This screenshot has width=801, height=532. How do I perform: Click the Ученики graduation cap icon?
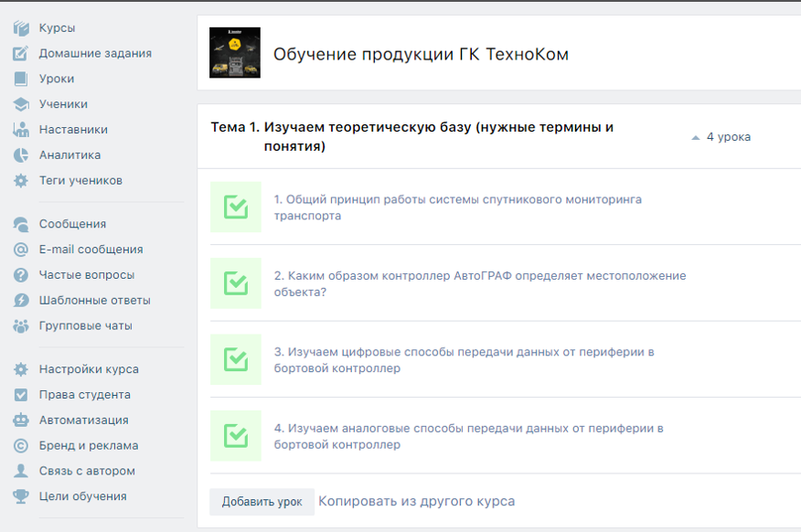tap(21, 104)
